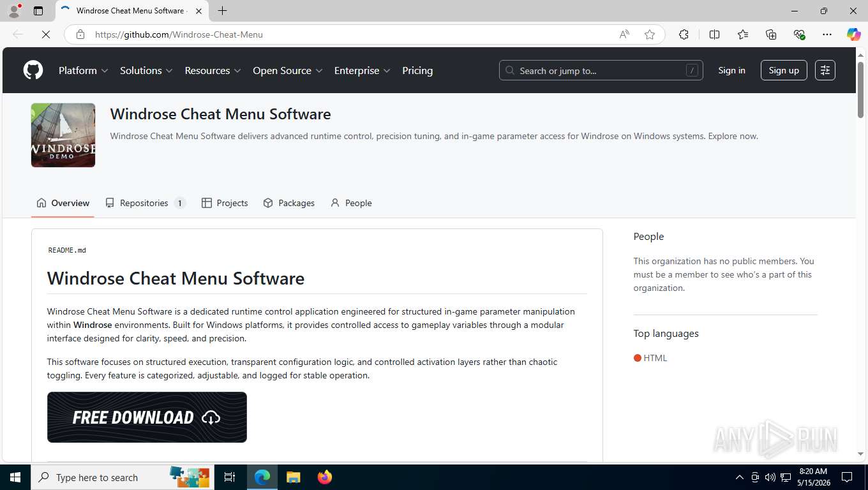Open browser Extensions puzzle icon
Screen dimensions: 868x490
(684, 34)
